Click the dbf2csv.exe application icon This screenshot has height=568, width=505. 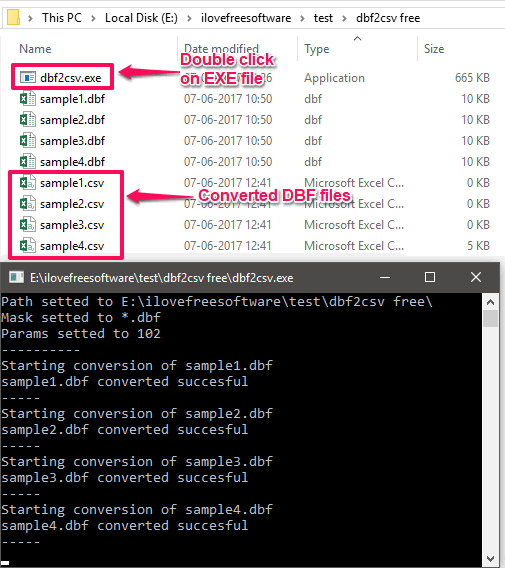28,78
